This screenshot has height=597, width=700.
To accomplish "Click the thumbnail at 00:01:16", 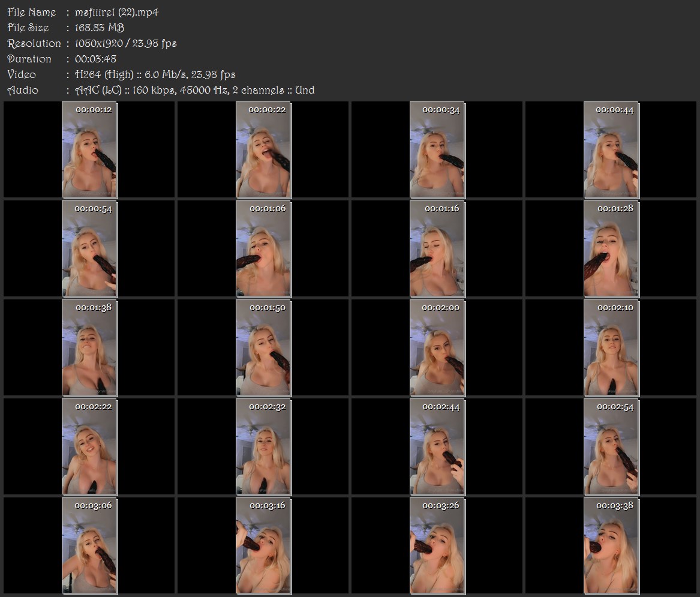I will coord(437,249).
